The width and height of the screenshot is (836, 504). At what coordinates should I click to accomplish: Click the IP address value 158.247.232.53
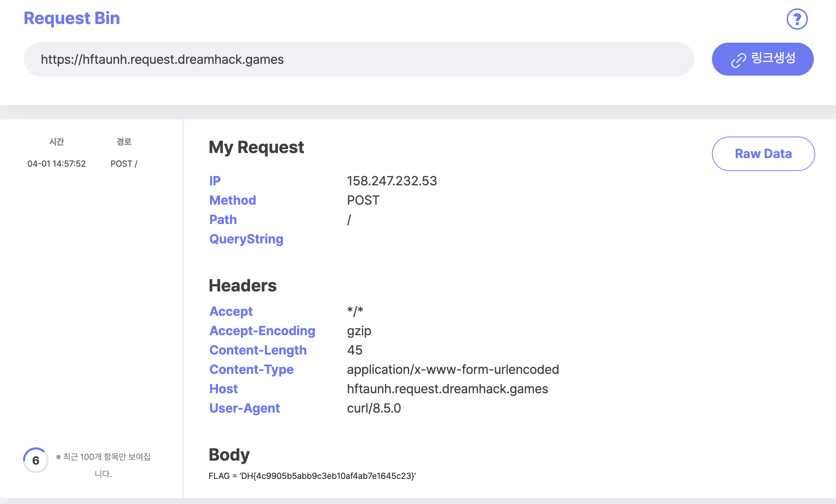click(x=392, y=181)
